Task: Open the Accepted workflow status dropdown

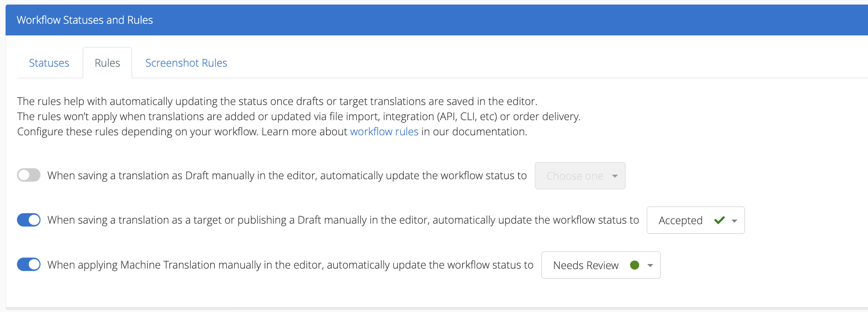Action: pyautogui.click(x=696, y=220)
